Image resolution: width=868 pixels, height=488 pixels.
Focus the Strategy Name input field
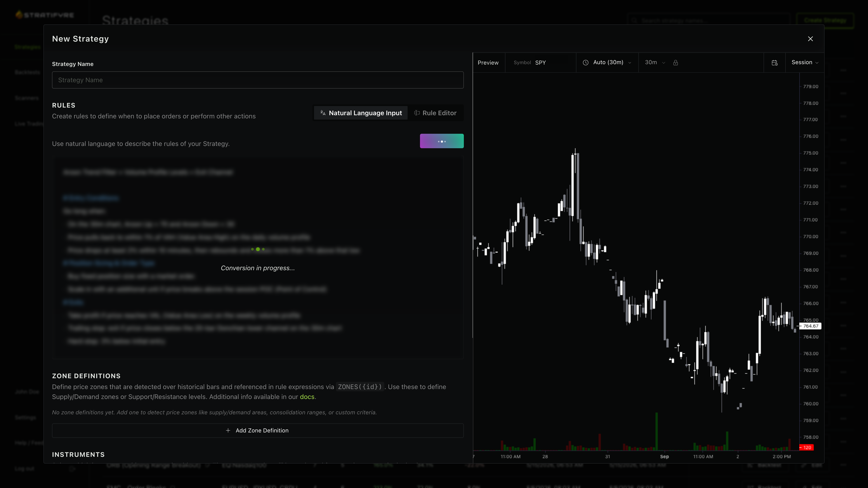pyautogui.click(x=258, y=80)
